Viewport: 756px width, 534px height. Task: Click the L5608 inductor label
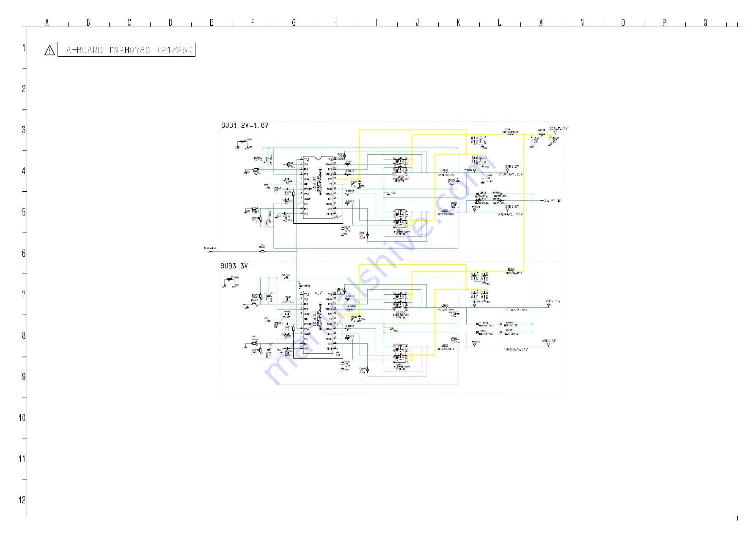[x=511, y=269]
